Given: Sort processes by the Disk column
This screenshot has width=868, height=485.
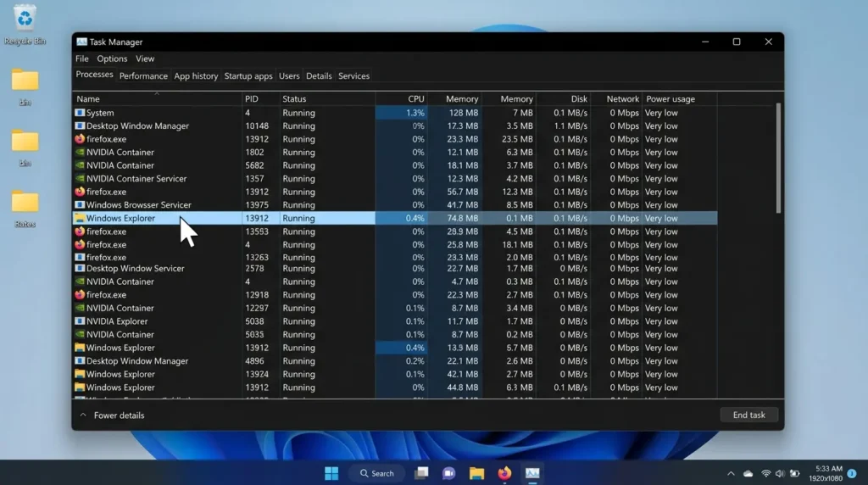Looking at the screenshot, I should coord(563,99).
